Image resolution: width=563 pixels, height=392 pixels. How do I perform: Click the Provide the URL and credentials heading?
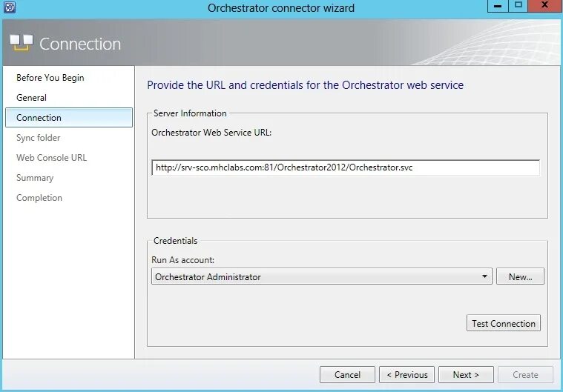click(305, 85)
